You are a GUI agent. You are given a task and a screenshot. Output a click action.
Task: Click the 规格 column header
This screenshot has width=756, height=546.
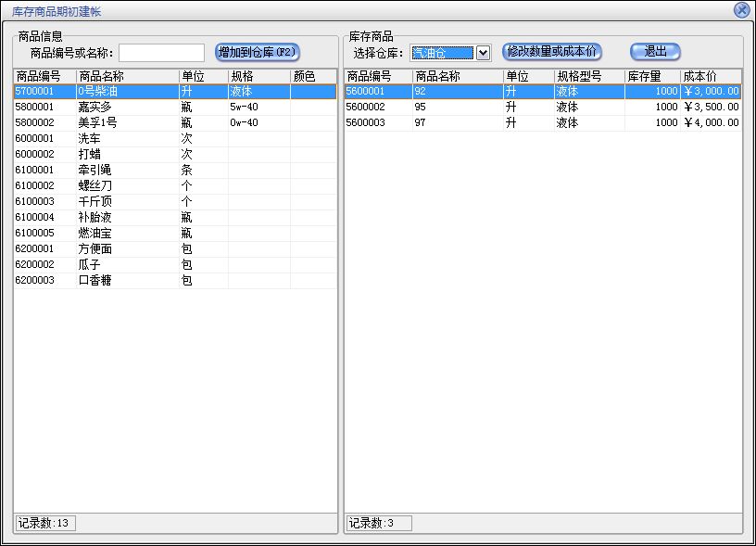click(258, 76)
